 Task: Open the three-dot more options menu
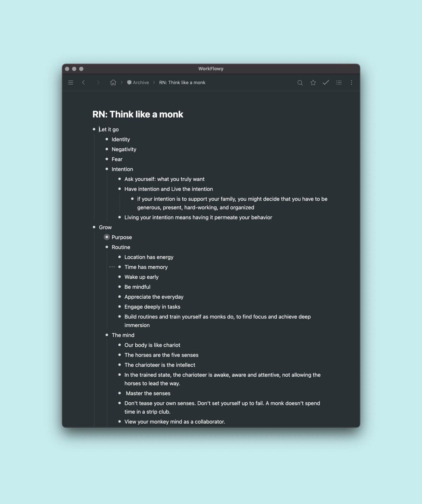click(x=351, y=82)
